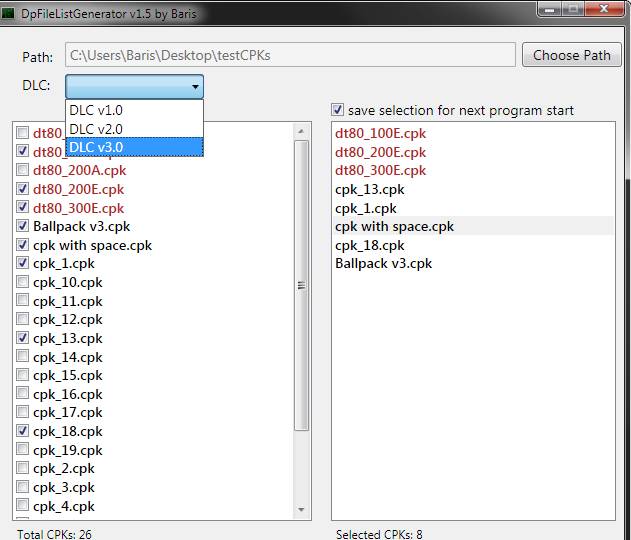The height and width of the screenshot is (540, 631).
Task: Check the cpk_16.cpk checkbox
Action: tap(23, 393)
